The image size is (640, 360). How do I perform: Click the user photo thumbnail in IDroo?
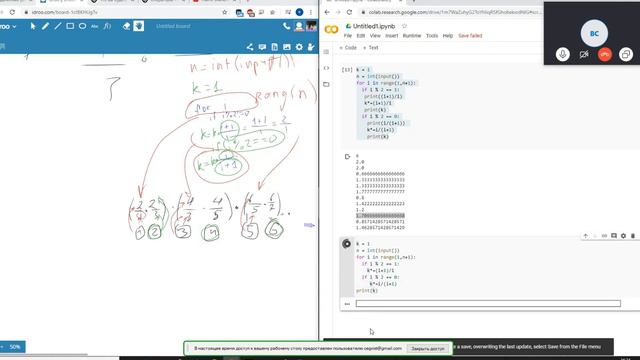tap(311, 27)
